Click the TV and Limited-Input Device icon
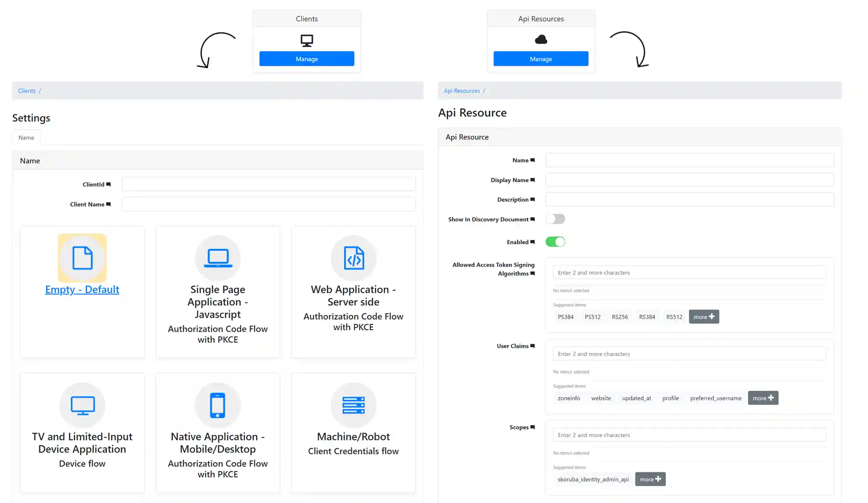868x503 pixels. [x=82, y=405]
